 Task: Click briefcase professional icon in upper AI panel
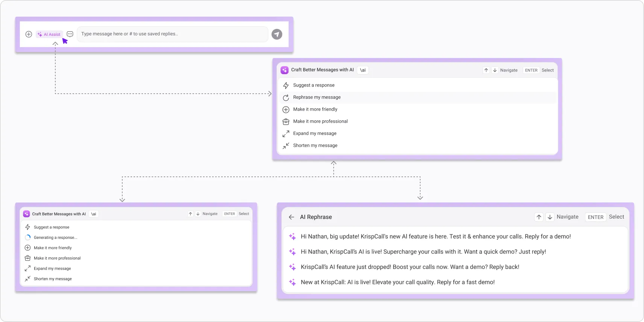286,122
